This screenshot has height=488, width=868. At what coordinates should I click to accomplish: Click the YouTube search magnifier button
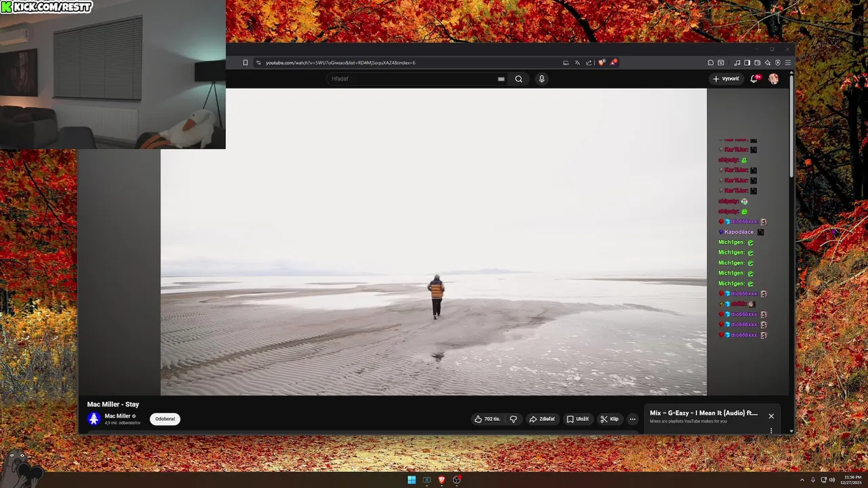(519, 79)
